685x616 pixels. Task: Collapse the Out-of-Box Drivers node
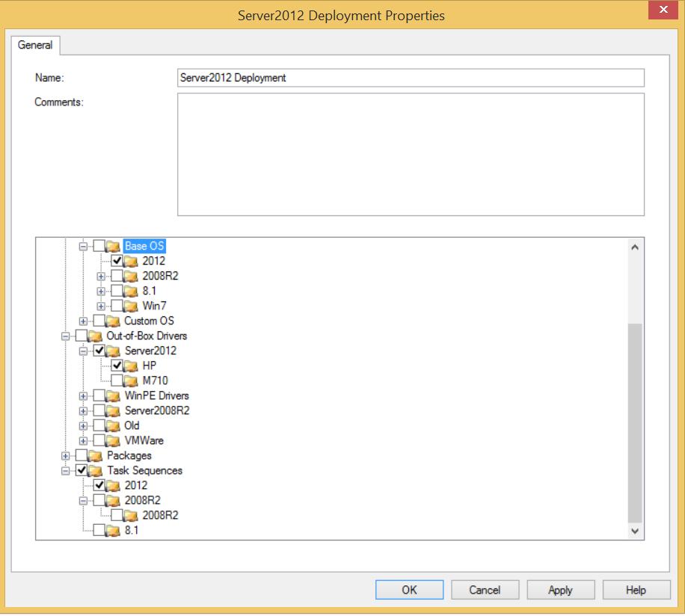point(66,336)
